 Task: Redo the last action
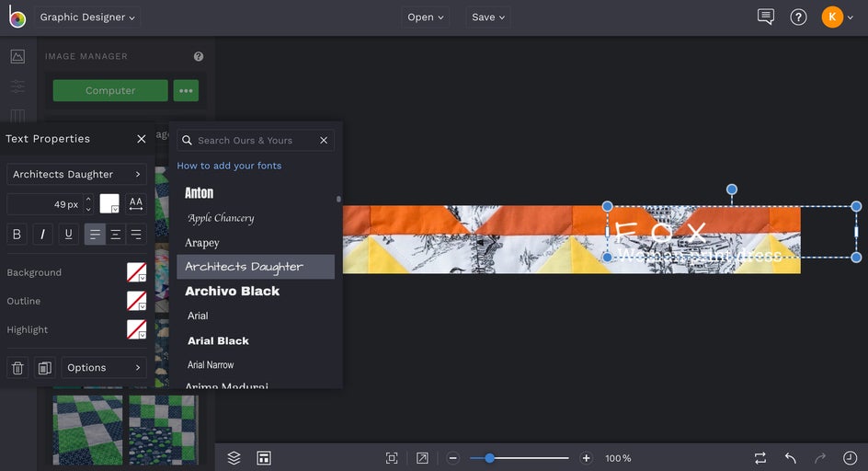820,458
